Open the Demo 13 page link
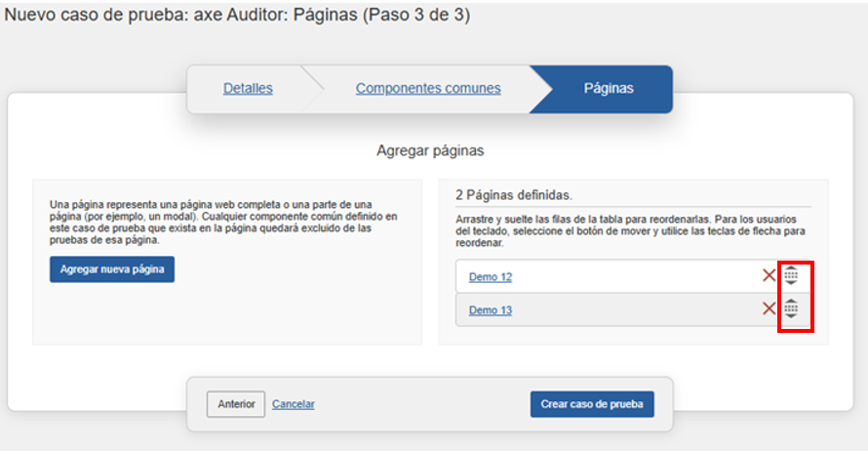The image size is (868, 451). click(x=490, y=310)
